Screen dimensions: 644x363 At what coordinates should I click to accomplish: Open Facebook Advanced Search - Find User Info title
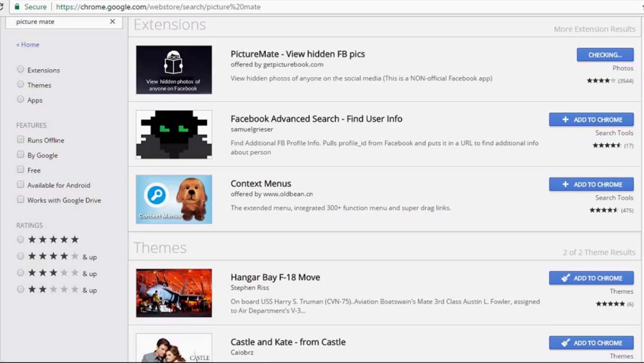[x=316, y=119]
